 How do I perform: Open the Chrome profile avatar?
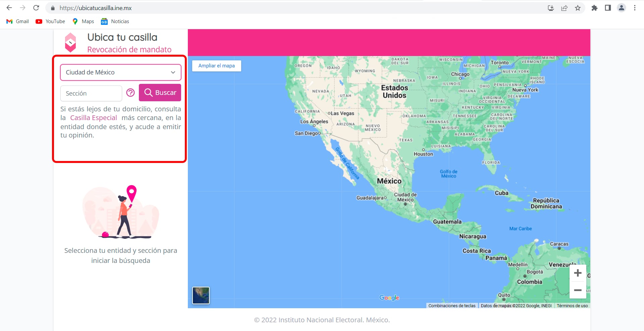click(x=621, y=8)
